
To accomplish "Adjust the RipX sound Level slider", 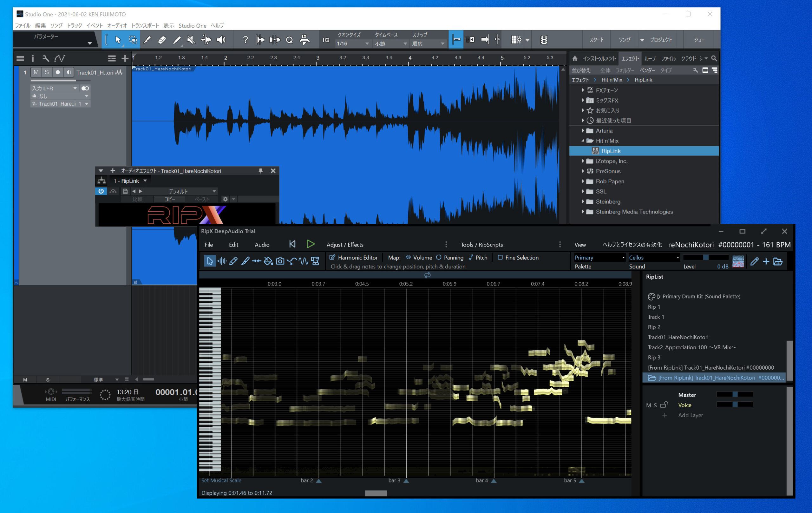I will (706, 257).
